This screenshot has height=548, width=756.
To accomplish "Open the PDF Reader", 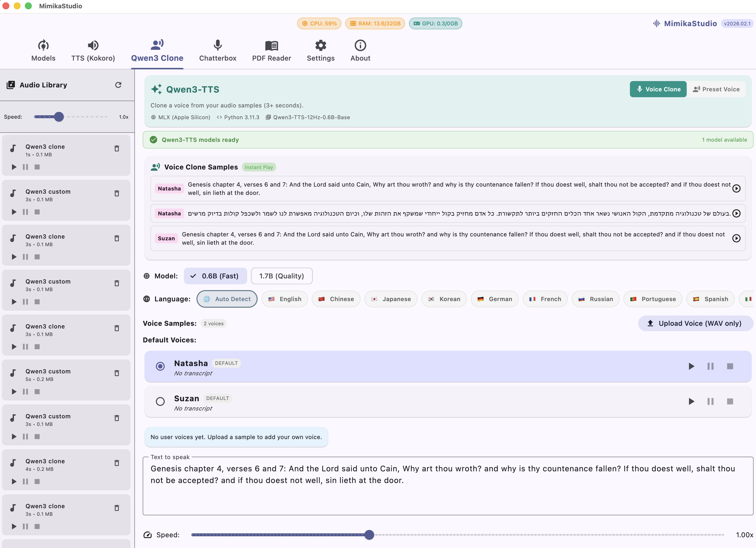I will (x=271, y=50).
